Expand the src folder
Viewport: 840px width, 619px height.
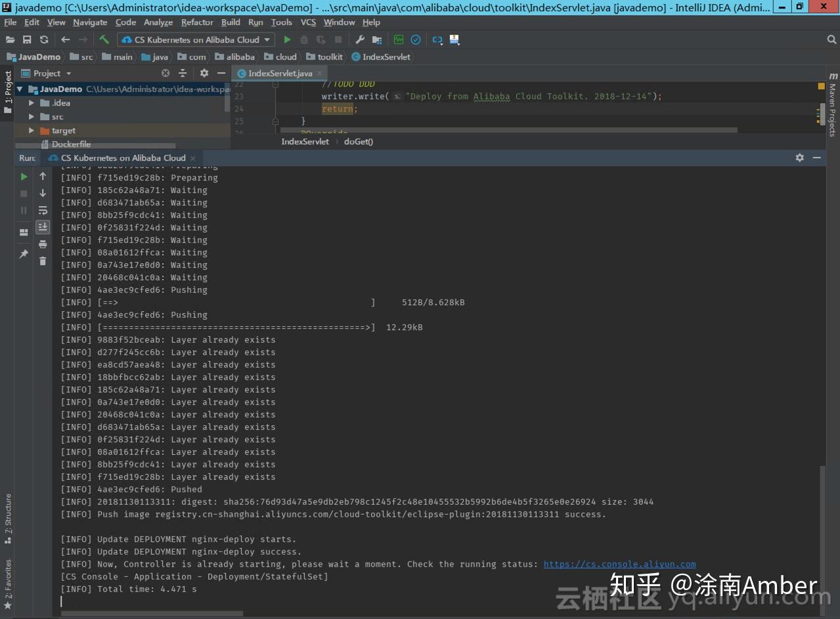tap(31, 117)
